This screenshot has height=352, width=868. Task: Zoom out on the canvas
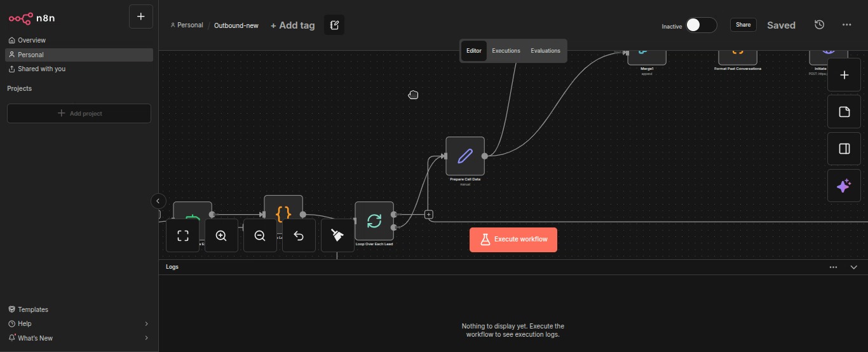[x=260, y=236]
